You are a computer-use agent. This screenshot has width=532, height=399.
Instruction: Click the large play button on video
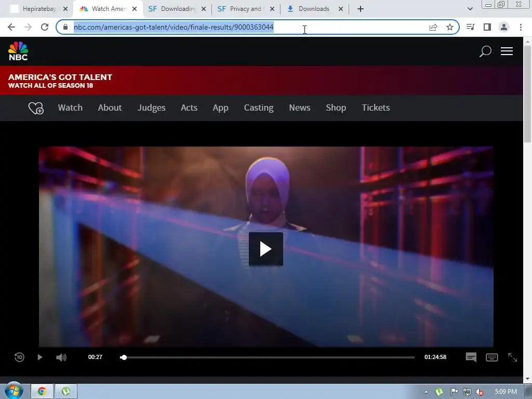[265, 249]
